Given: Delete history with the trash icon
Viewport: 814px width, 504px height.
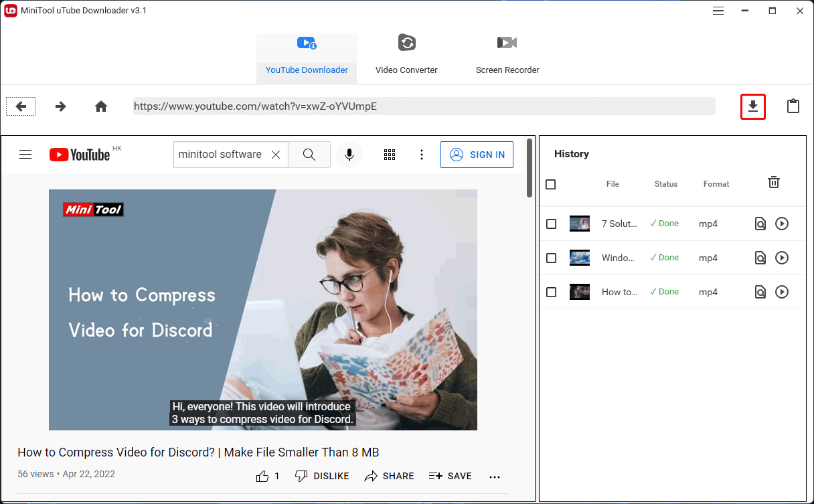Looking at the screenshot, I should [x=774, y=182].
